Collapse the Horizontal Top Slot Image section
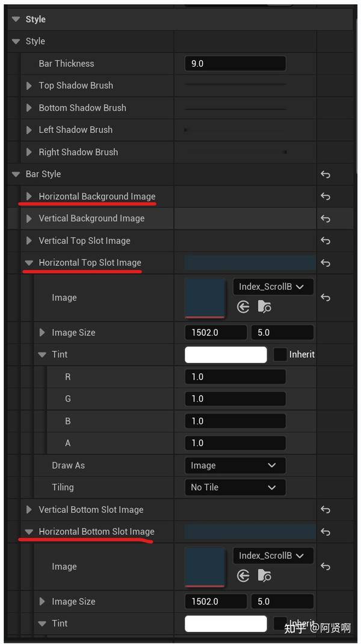The image size is (361, 644). [29, 262]
